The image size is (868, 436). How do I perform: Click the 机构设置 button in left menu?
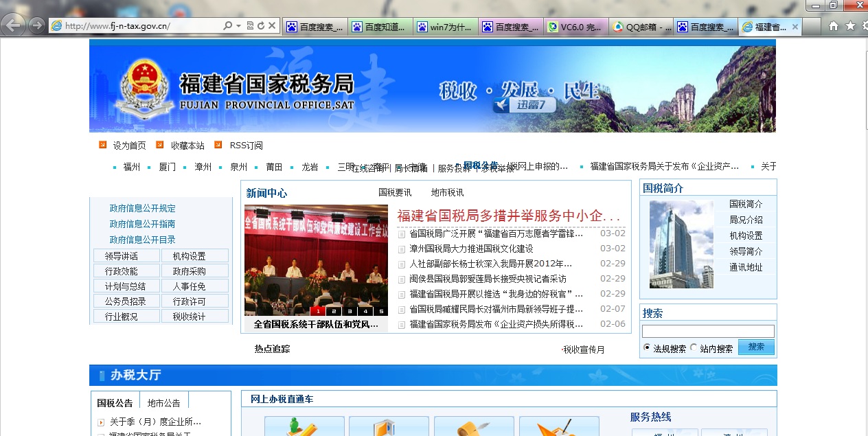195,256
